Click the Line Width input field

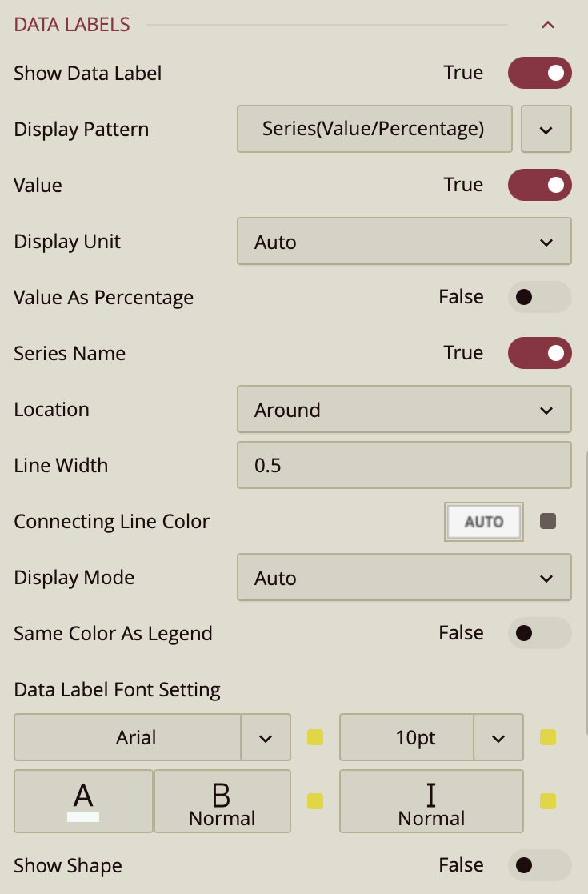point(404,465)
